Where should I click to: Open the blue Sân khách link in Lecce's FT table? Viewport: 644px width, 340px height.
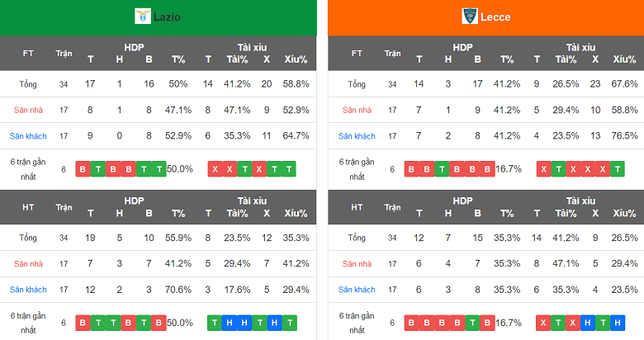pyautogui.click(x=357, y=136)
